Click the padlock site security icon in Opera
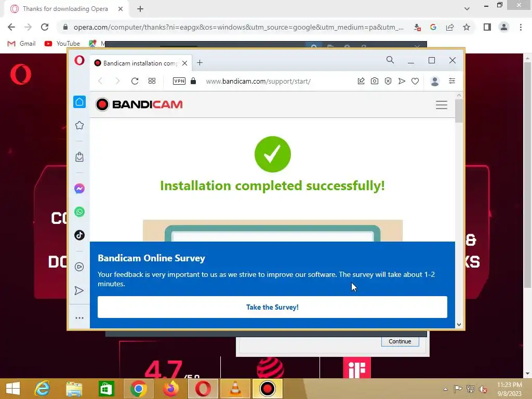This screenshot has height=399, width=532. click(193, 81)
